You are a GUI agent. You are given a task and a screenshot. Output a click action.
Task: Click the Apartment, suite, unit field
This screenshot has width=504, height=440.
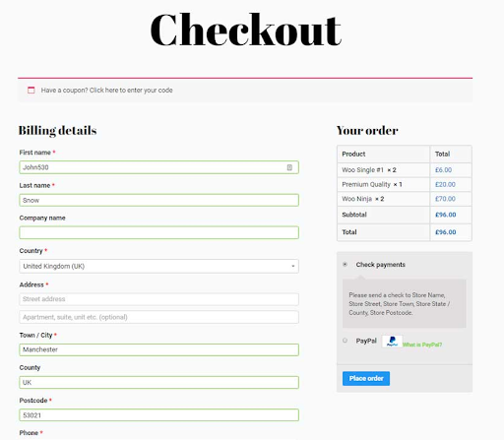(x=158, y=317)
